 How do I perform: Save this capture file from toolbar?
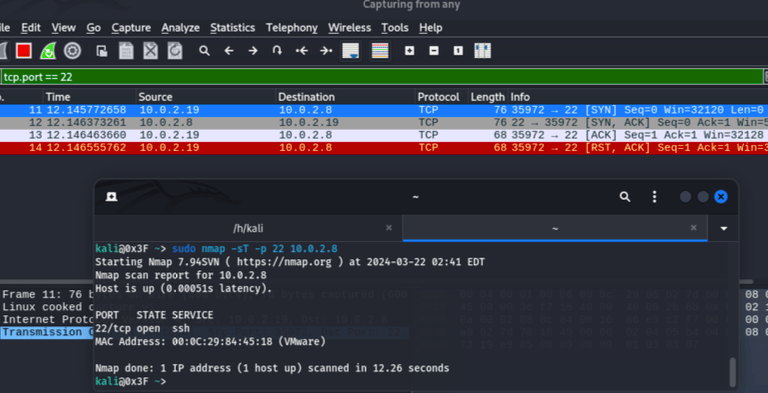pyautogui.click(x=126, y=51)
